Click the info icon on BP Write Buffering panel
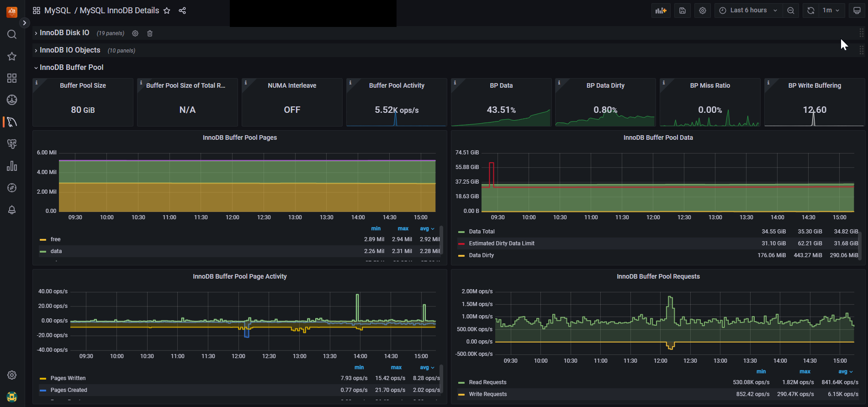Screen dimensions: 868x407 (x=768, y=83)
